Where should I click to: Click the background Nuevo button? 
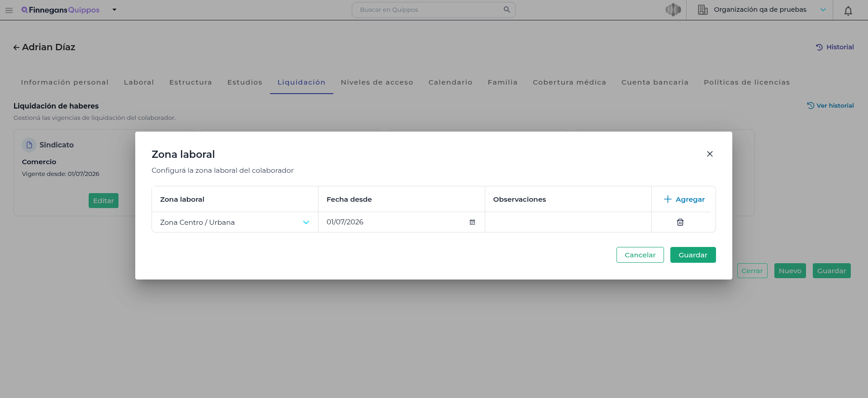pos(790,271)
